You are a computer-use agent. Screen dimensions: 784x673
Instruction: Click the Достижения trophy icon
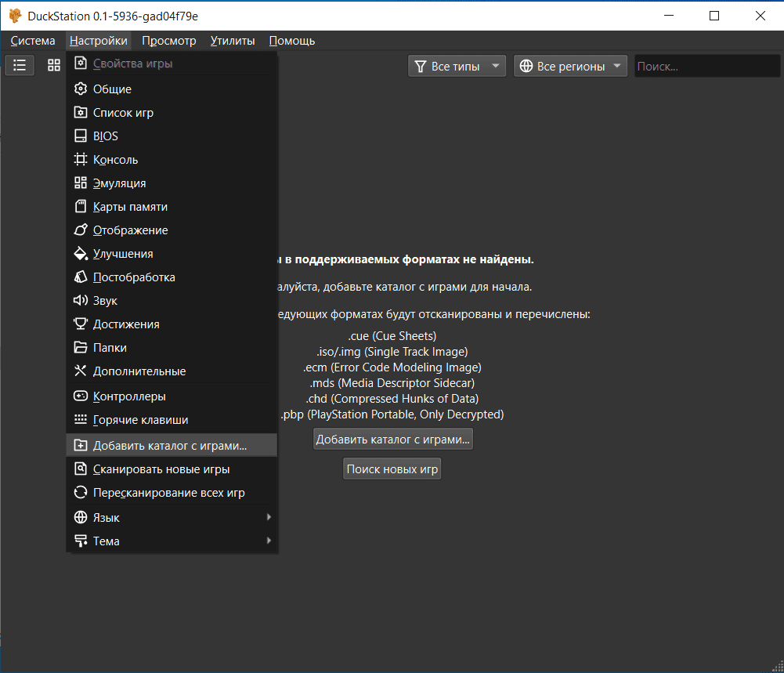(x=81, y=324)
